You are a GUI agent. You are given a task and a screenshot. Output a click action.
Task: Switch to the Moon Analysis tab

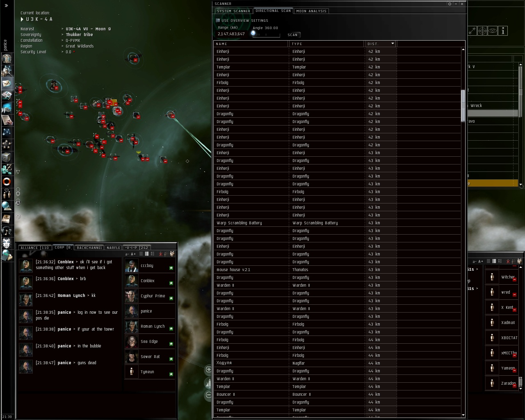311,11
